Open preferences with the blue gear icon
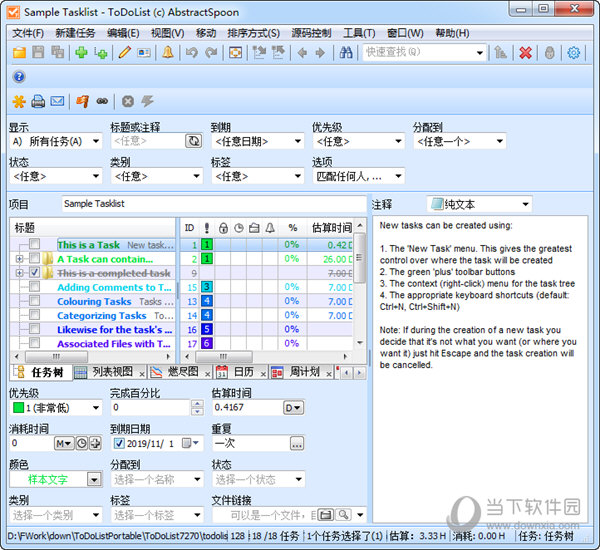The width and height of the screenshot is (600, 550). [573, 52]
